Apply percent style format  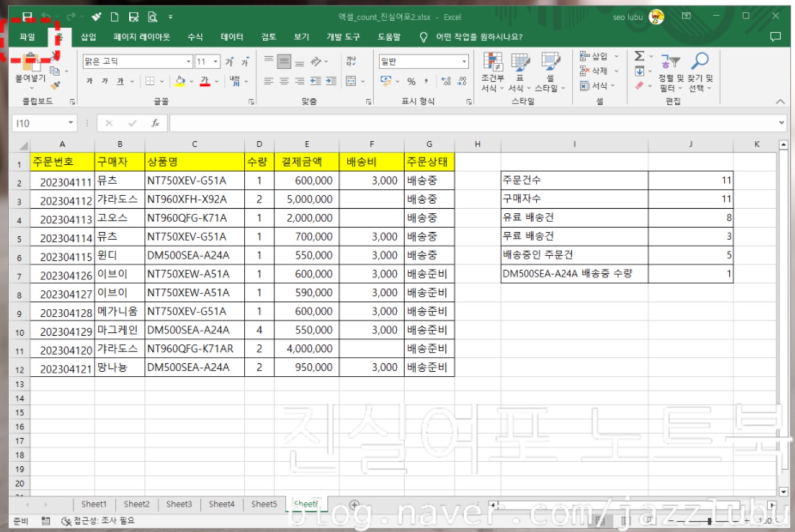[411, 81]
